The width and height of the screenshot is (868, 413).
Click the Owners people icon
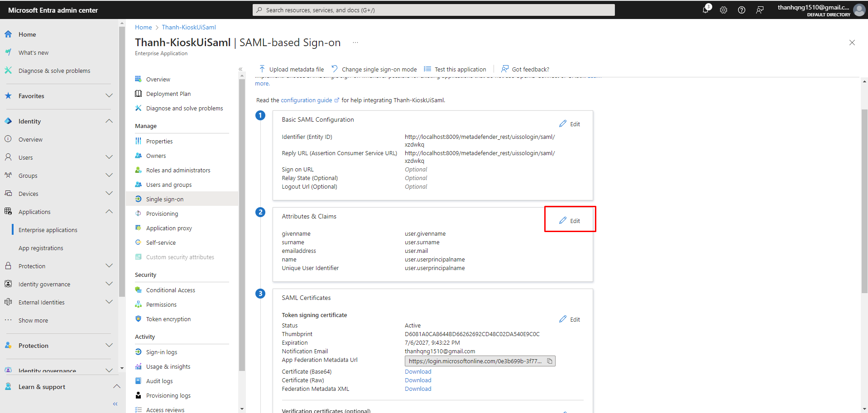[138, 156]
